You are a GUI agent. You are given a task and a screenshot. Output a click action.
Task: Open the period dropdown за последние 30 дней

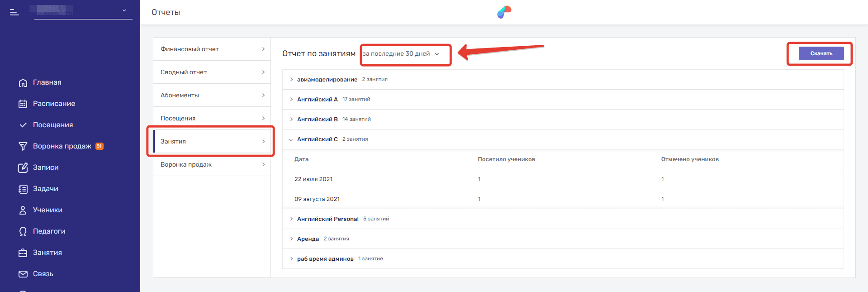[x=401, y=54]
